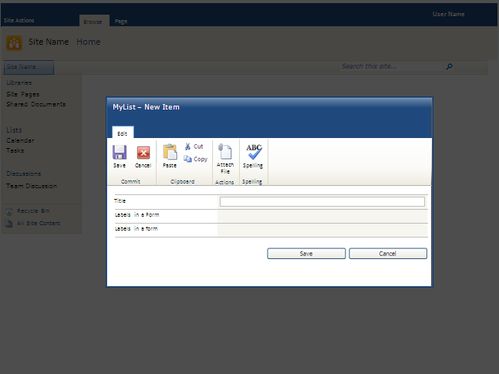
Task: Open the Site Actions menu
Action: 19,20
